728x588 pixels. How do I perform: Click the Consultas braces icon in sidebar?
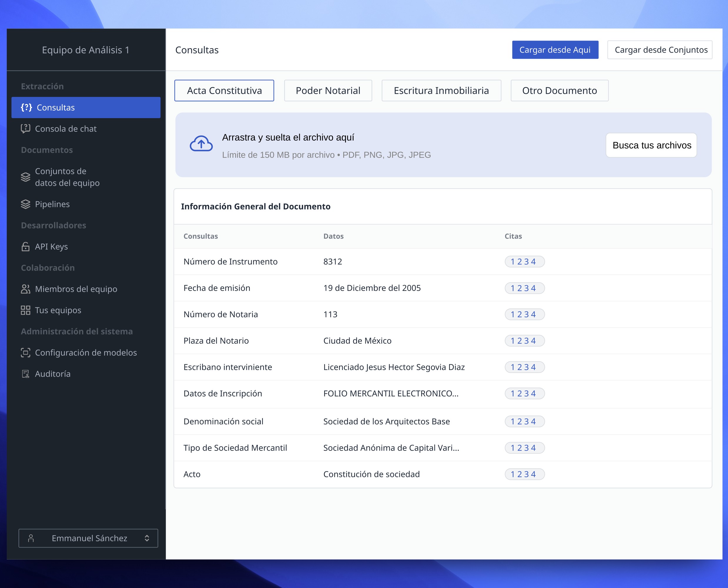[26, 107]
